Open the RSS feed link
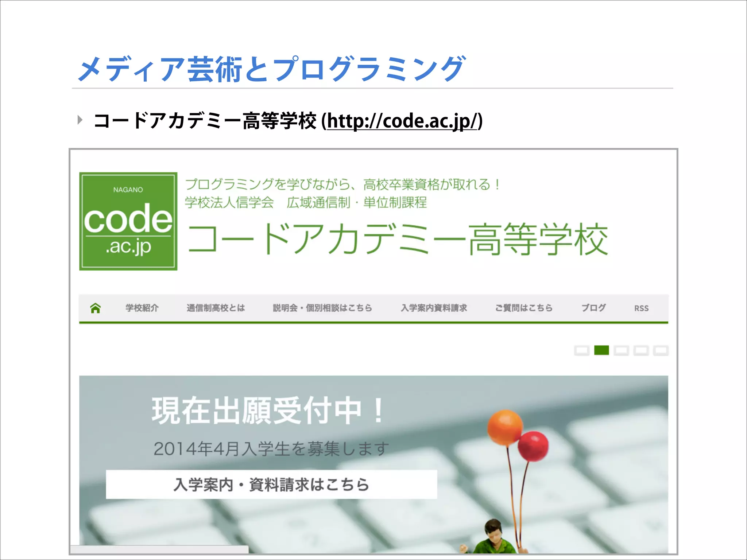 (x=641, y=308)
